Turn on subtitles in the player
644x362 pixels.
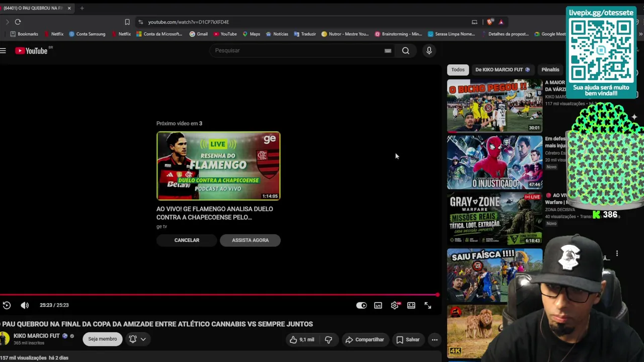378,305
